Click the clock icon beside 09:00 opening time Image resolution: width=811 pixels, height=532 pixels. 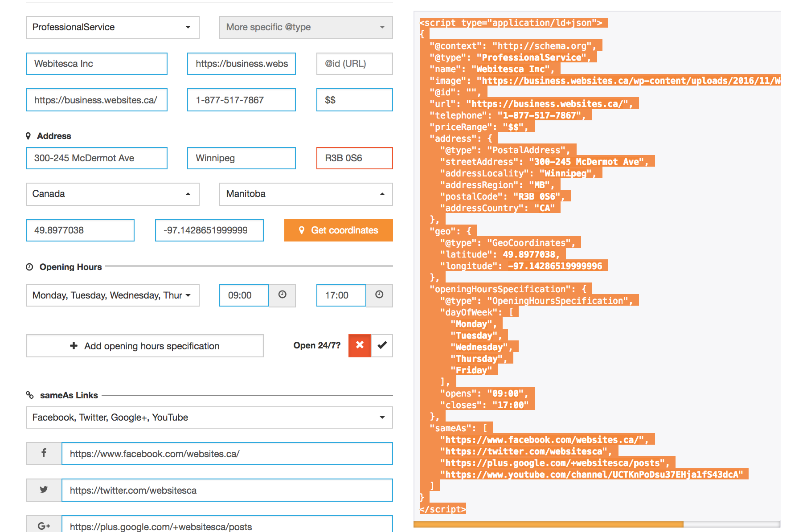click(282, 295)
